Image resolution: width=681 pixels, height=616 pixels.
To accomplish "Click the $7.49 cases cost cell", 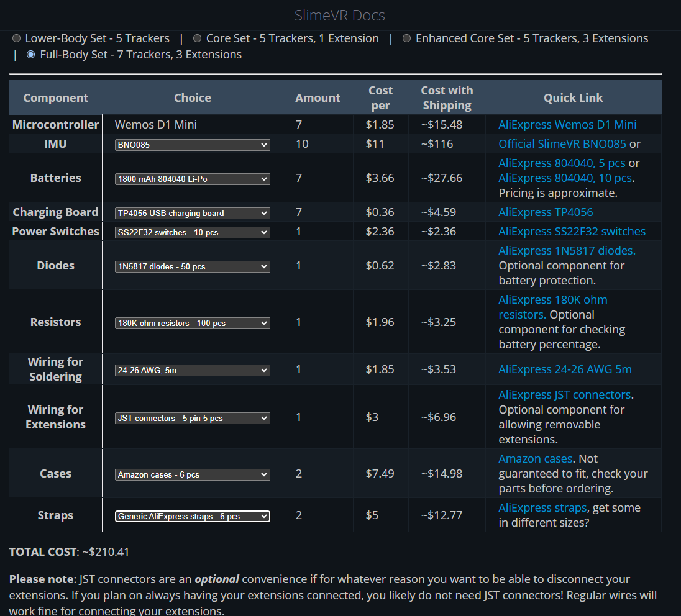I will click(x=380, y=474).
